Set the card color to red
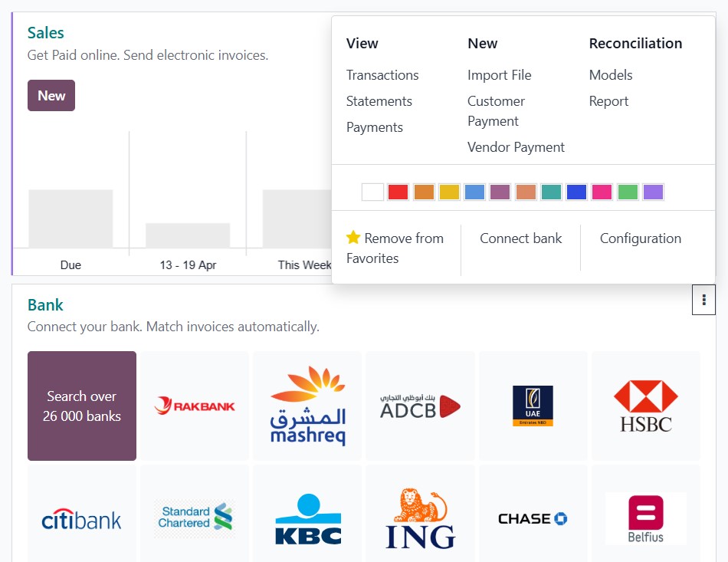Viewport: 728px width, 562px height. point(398,192)
